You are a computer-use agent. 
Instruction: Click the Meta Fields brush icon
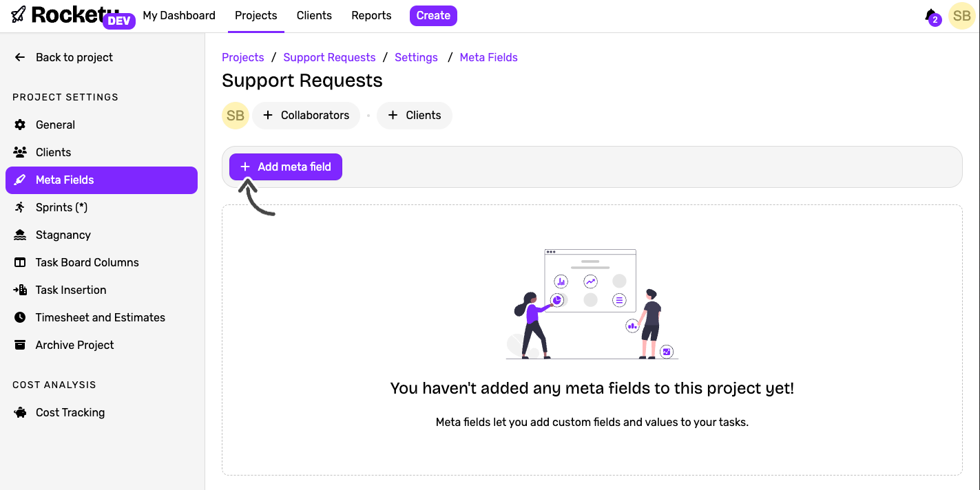[21, 180]
